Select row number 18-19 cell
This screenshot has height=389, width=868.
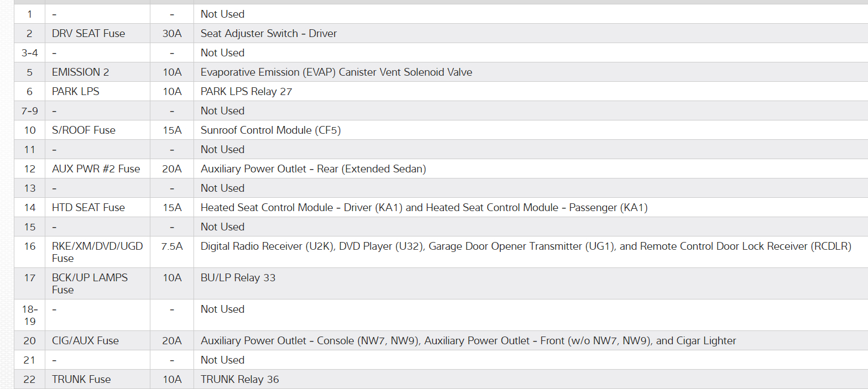[x=30, y=315]
